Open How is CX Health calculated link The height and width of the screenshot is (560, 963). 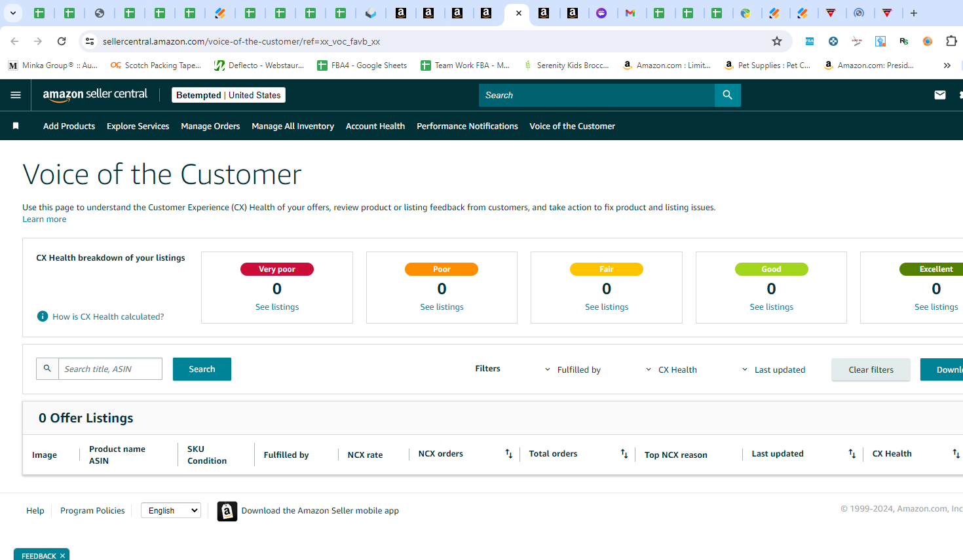click(108, 316)
